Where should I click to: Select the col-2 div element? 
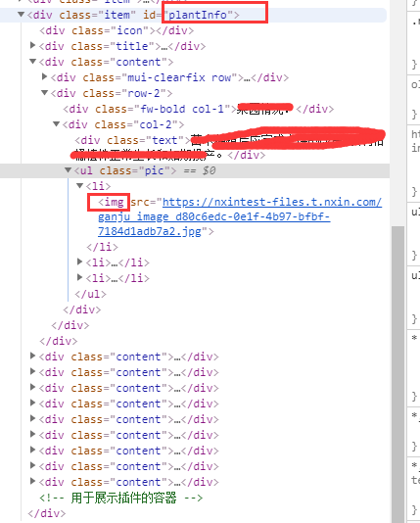click(x=123, y=124)
